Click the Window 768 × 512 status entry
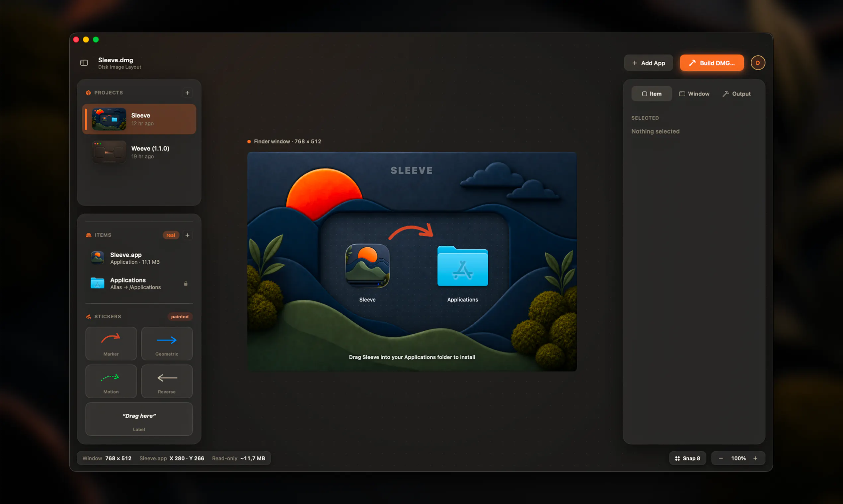The width and height of the screenshot is (843, 504). click(x=107, y=458)
